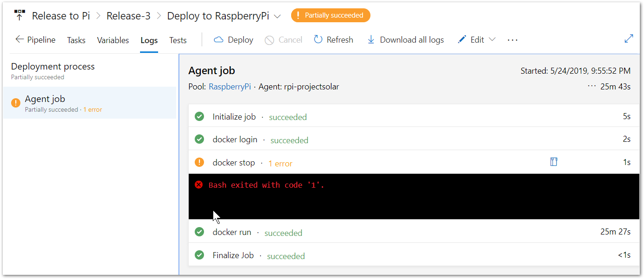This screenshot has width=644, height=279.
Task: Open the docker run step log
Action: point(414,232)
